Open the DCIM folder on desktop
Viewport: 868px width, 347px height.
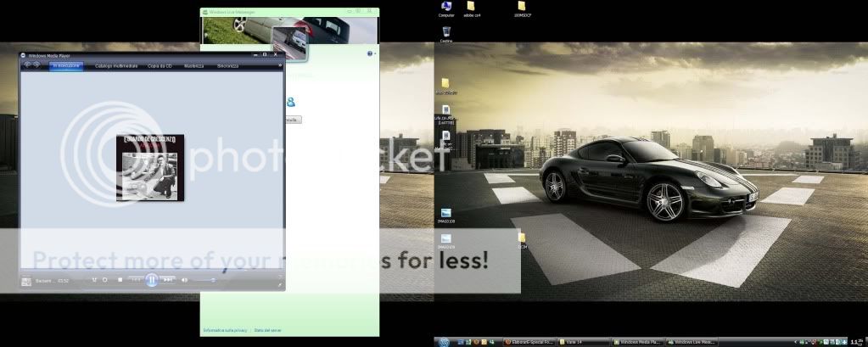pyautogui.click(x=522, y=240)
